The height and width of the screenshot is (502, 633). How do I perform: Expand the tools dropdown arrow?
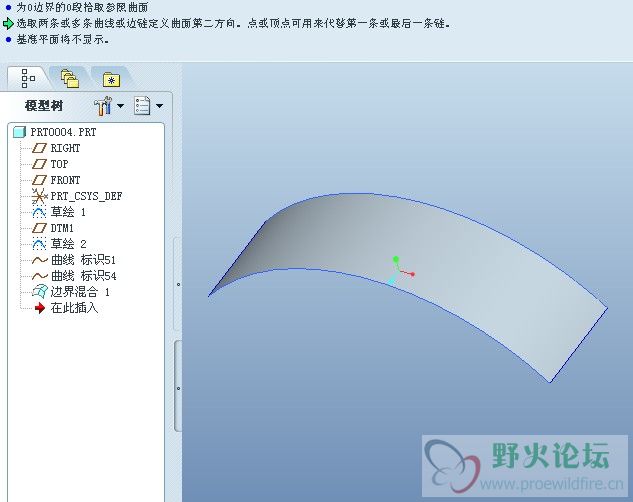pyautogui.click(x=120, y=106)
